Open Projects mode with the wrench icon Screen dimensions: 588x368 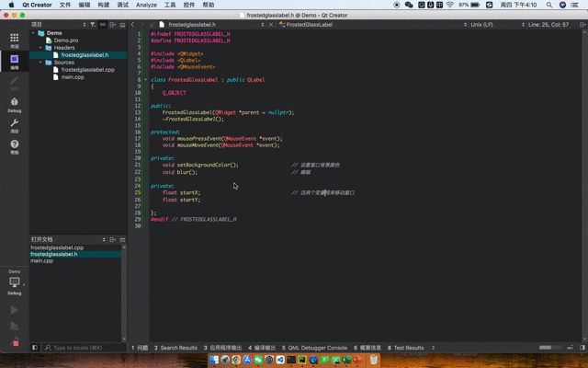(x=14, y=125)
